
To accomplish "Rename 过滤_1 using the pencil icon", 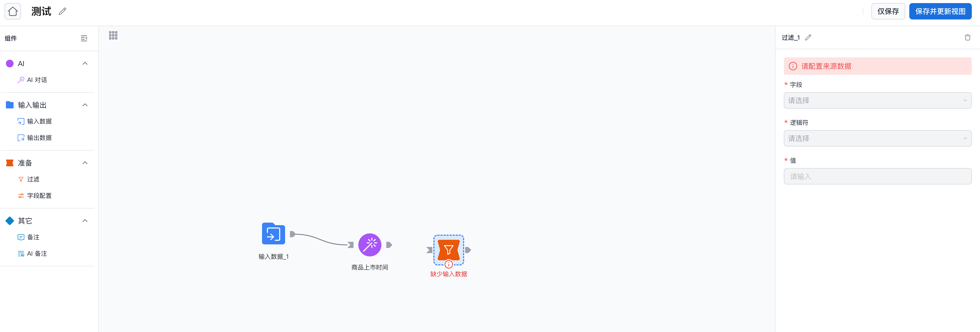I will (808, 38).
